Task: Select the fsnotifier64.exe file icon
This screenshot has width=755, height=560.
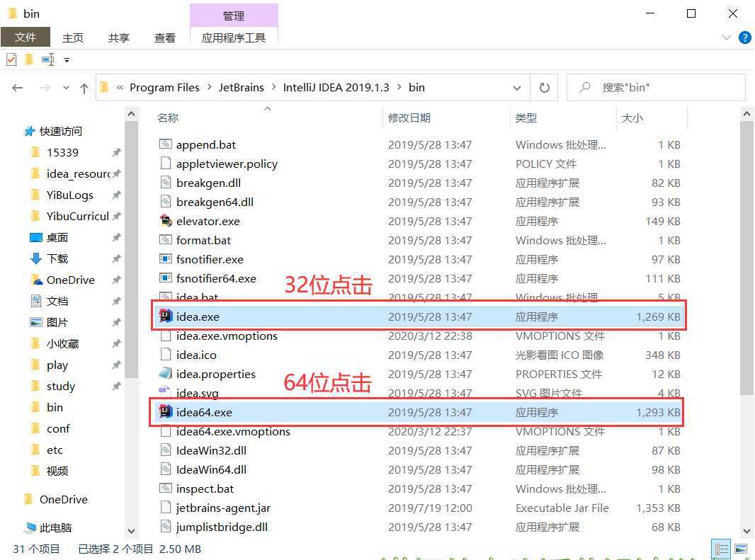Action: [x=166, y=278]
